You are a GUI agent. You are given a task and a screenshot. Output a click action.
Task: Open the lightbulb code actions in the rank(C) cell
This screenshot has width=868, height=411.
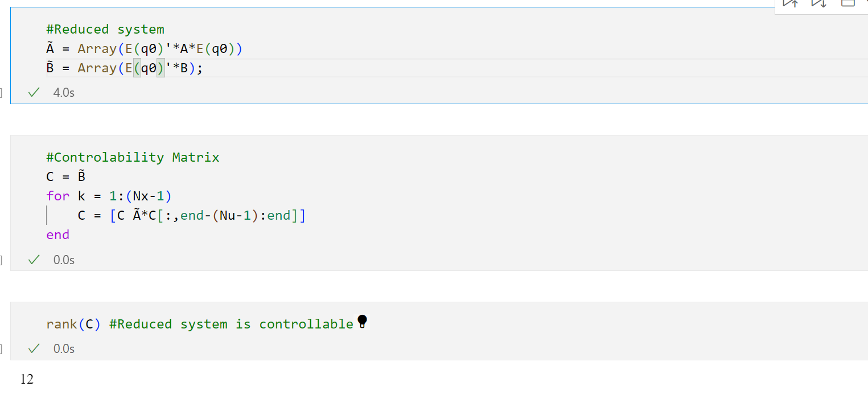click(362, 322)
